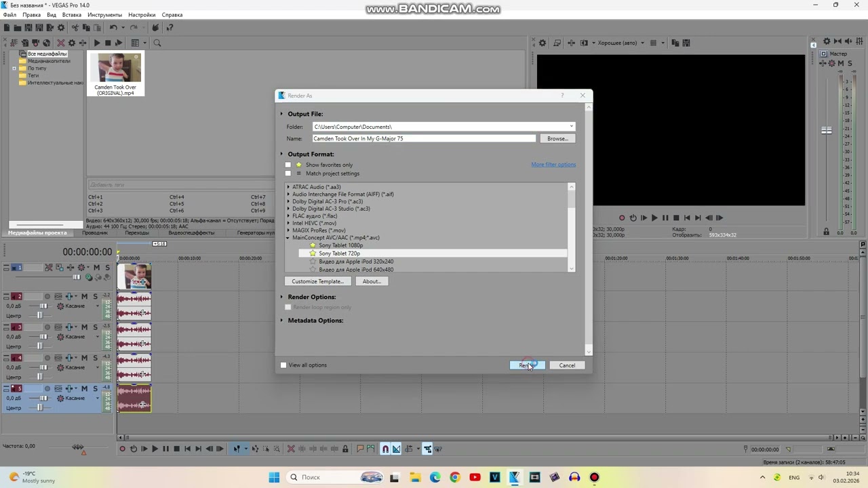Viewport: 868px width, 488px height.
Task: Click the What's This help icon
Action: tap(170, 28)
